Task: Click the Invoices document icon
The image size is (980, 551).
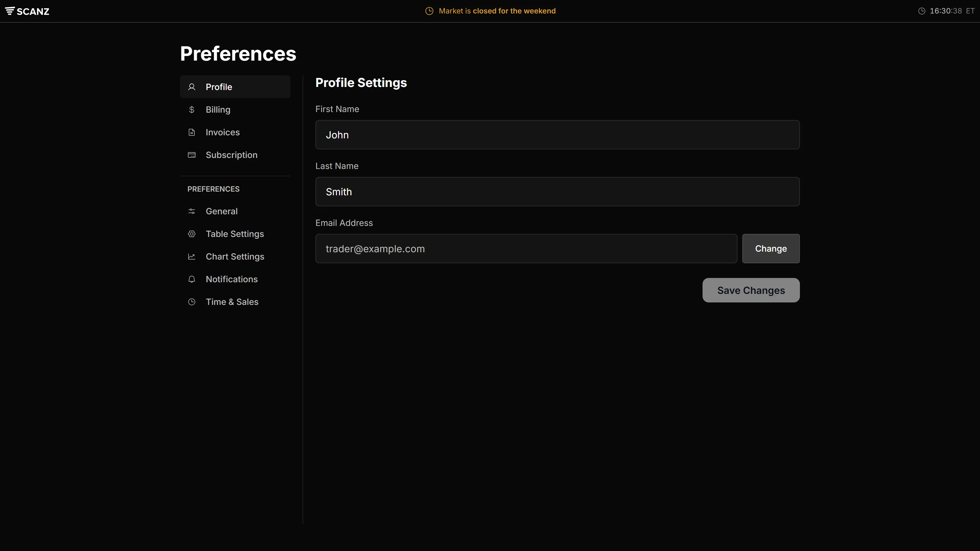Action: (192, 132)
